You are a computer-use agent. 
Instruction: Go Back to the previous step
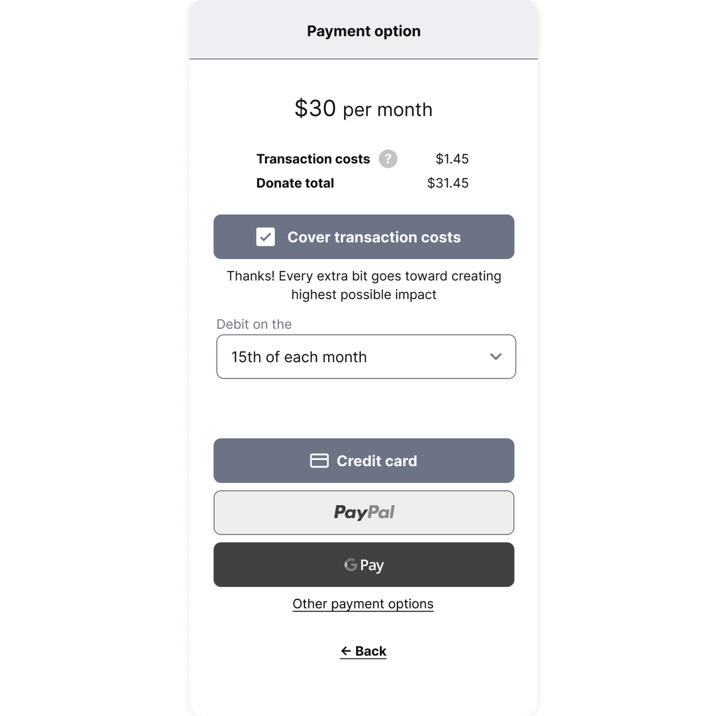[370, 651]
